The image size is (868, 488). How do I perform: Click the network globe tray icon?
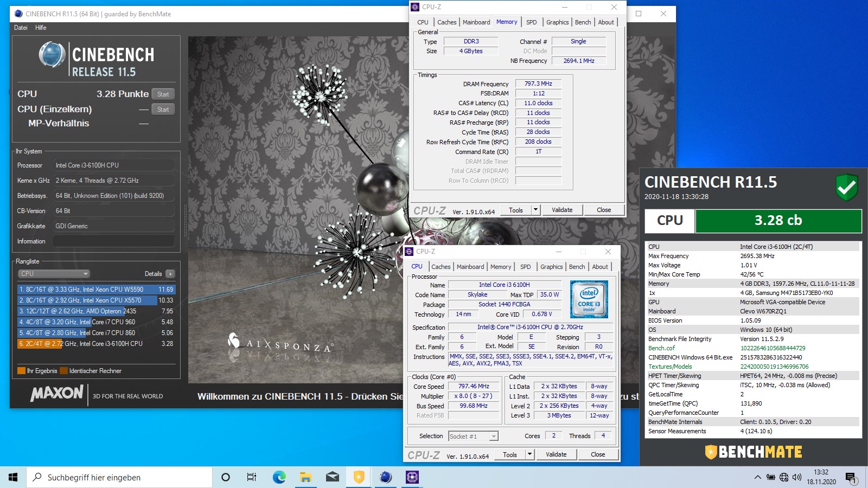783,478
